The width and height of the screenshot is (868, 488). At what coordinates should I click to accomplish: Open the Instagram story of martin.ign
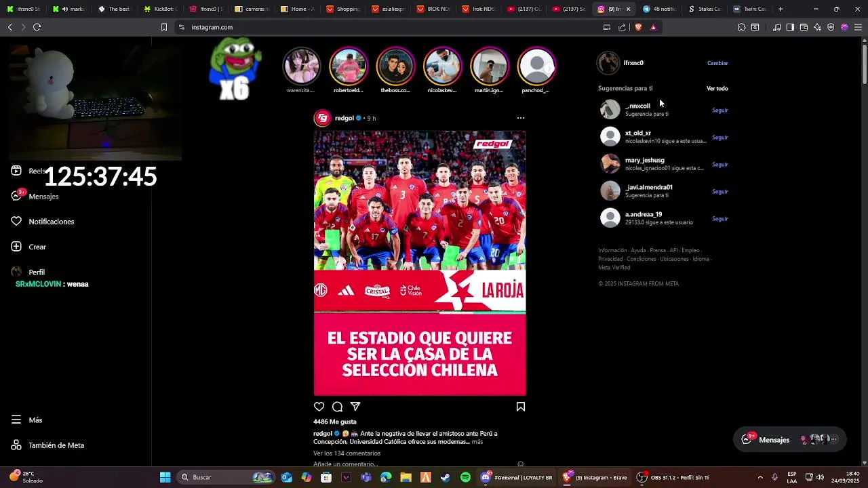tap(490, 66)
